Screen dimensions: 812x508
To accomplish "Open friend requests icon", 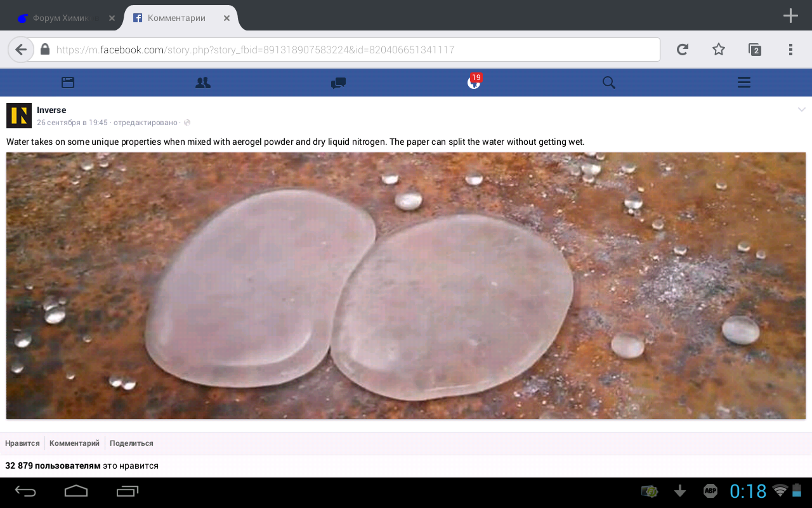I will point(203,83).
